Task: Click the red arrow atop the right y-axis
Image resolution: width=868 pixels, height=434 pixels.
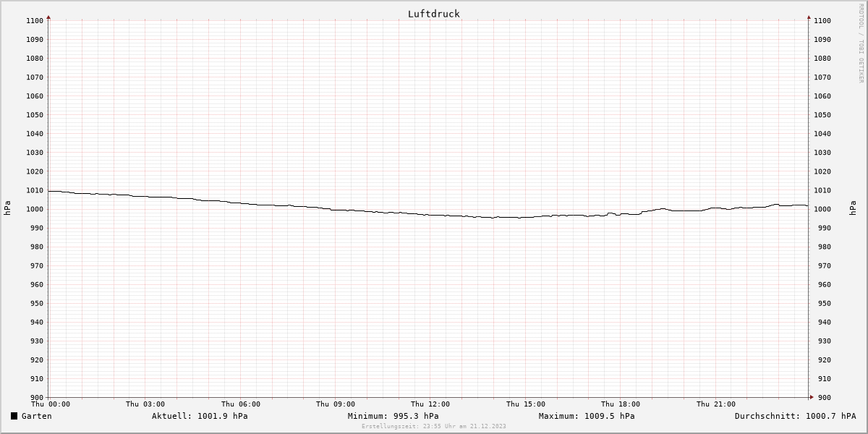Action: pos(809,17)
